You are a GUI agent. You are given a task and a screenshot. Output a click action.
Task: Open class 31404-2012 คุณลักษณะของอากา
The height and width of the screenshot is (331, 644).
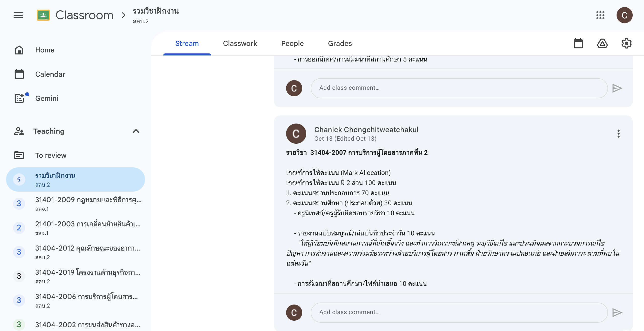[76, 252]
